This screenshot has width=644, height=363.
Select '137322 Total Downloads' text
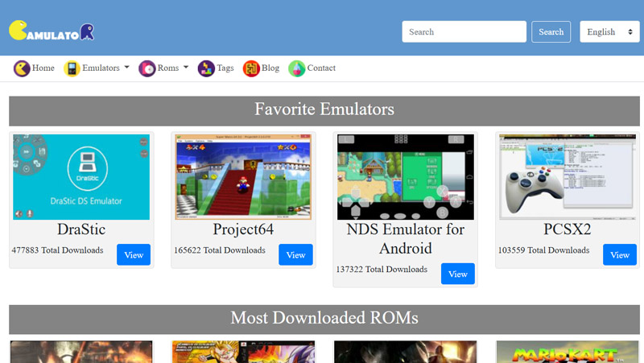point(382,269)
